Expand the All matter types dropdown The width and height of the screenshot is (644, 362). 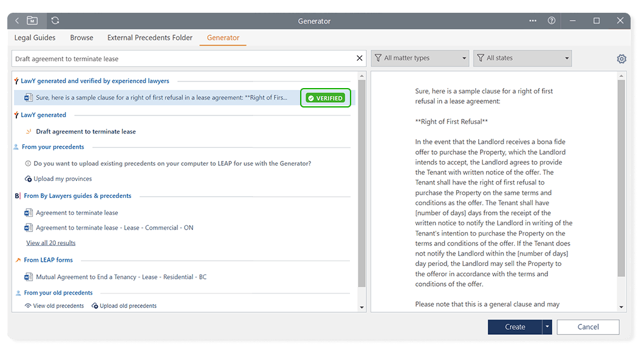(x=420, y=58)
